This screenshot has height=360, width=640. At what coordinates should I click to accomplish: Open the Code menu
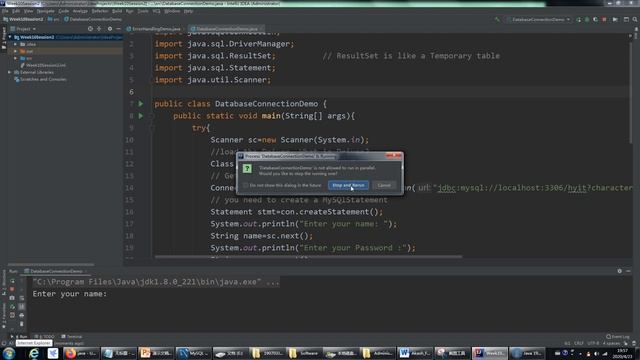(x=64, y=11)
